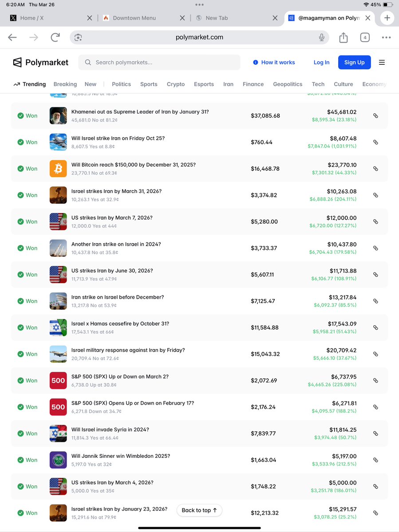Click the $15,291.57 payout value
The image size is (399, 532).
[343, 509]
